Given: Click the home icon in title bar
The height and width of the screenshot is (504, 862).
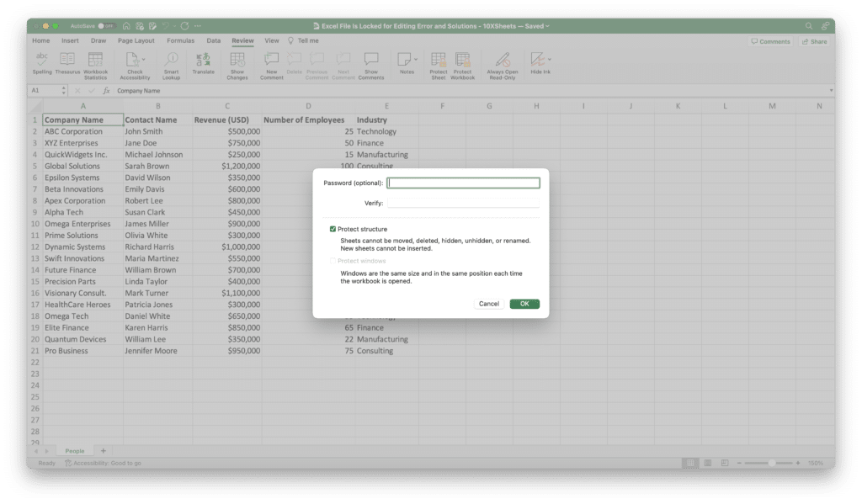Looking at the screenshot, I should (x=126, y=26).
